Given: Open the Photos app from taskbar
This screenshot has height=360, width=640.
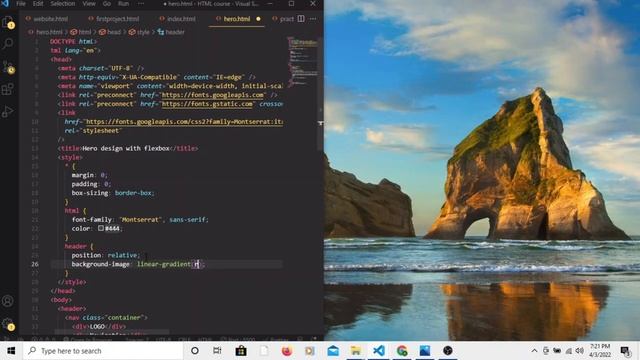Looking at the screenshot, I should 425,351.
